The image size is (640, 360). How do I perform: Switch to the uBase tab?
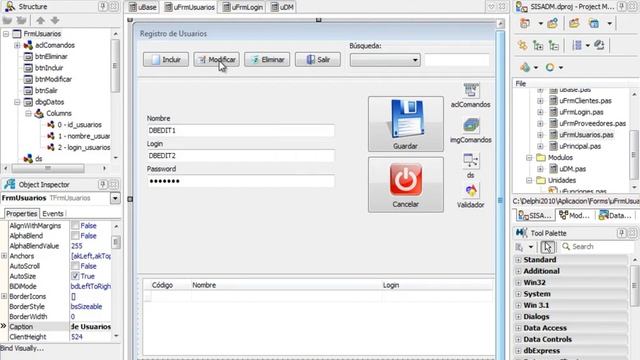(143, 7)
